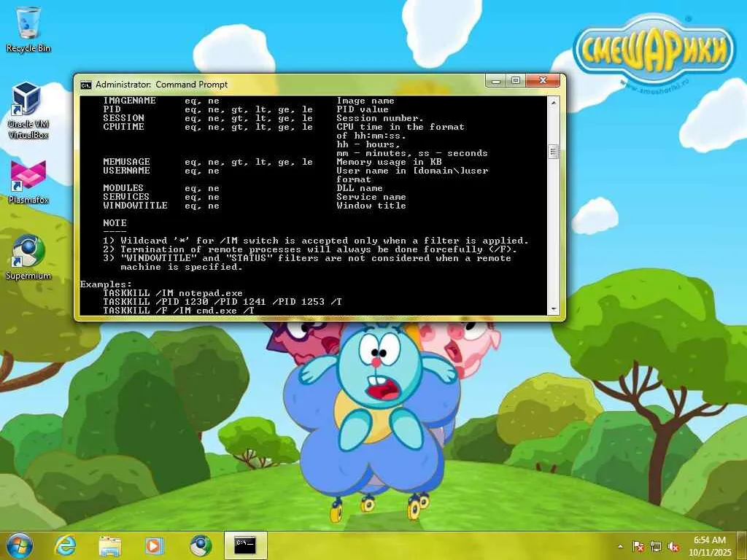The image size is (747, 560).
Task: Open the Windows Start menu orb
Action: pos(20,545)
